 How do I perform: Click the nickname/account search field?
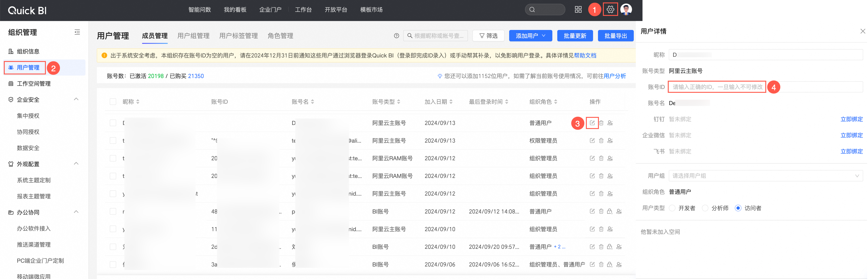tap(435, 36)
